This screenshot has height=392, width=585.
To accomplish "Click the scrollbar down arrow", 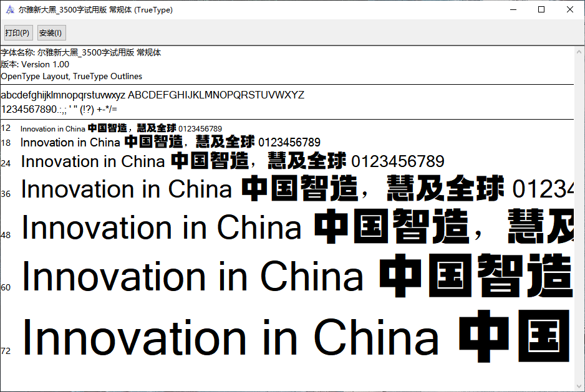I will (579, 386).
